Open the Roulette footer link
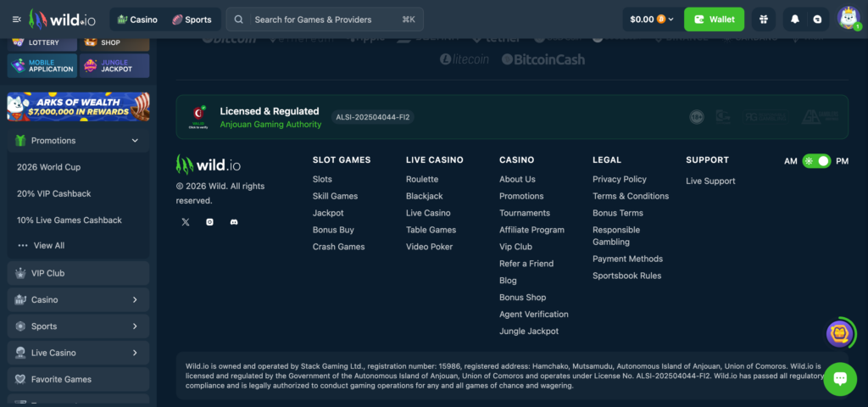The image size is (868, 407). pos(422,180)
